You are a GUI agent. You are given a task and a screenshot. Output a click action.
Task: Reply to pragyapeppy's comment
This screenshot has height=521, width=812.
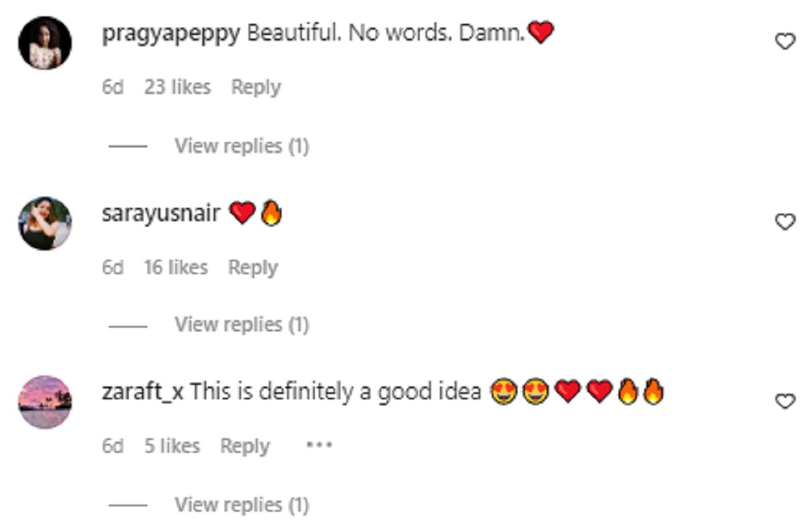pyautogui.click(x=256, y=87)
